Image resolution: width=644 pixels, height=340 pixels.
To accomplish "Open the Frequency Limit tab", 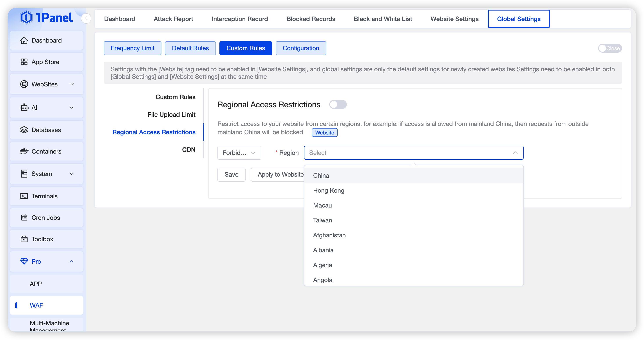I will click(x=132, y=48).
